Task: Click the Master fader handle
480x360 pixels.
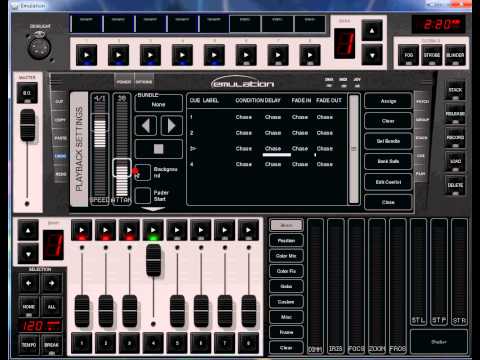Action: pos(28,125)
